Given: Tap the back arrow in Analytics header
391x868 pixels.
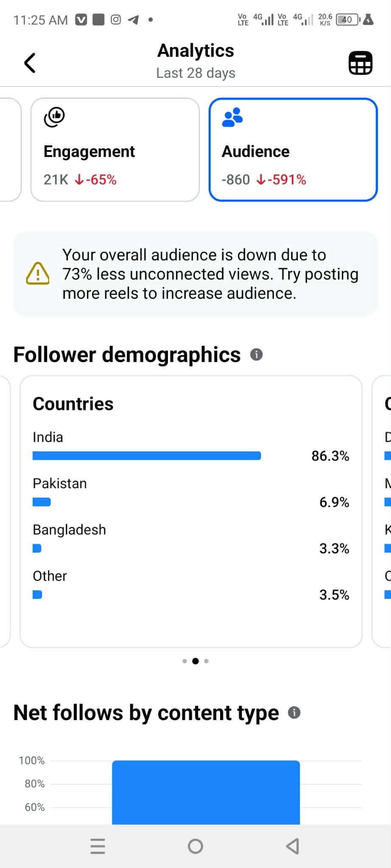Looking at the screenshot, I should pos(30,63).
